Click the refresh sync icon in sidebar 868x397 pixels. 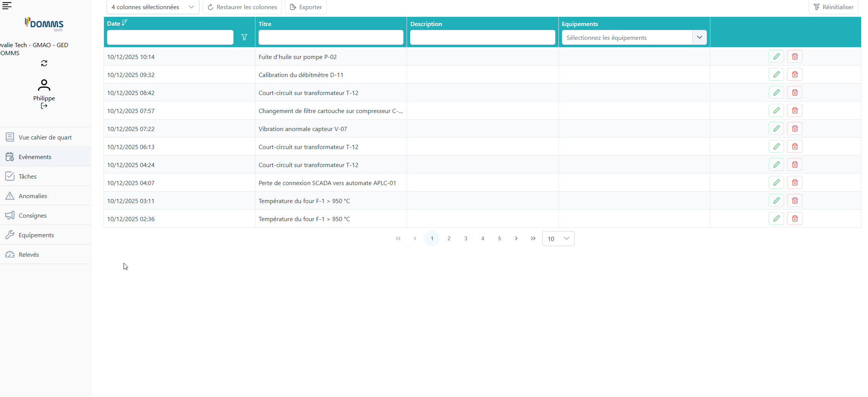click(x=44, y=63)
